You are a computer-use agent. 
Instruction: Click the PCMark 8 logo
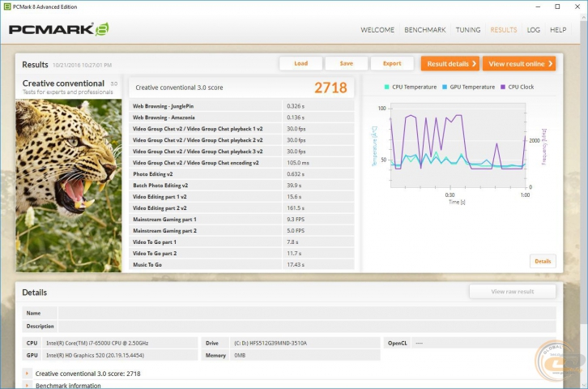click(x=59, y=29)
